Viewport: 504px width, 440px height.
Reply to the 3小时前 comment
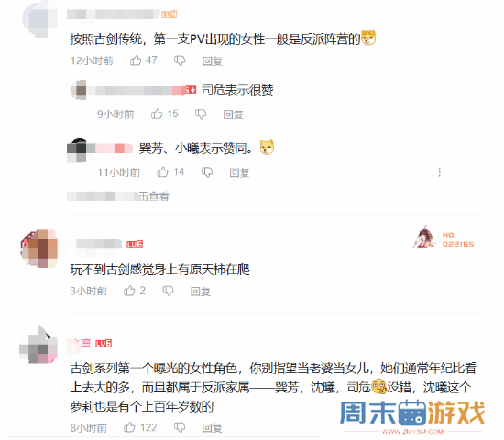(201, 291)
